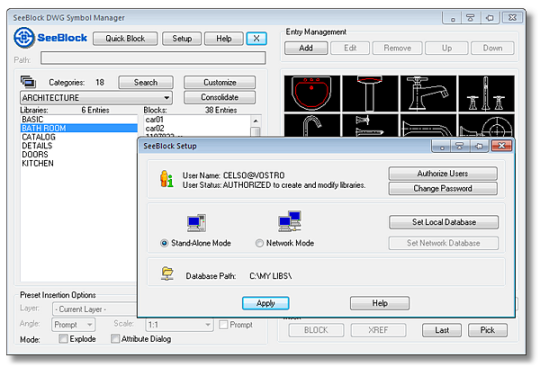Select the red sink basin thumbnail

pyautogui.click(x=312, y=94)
